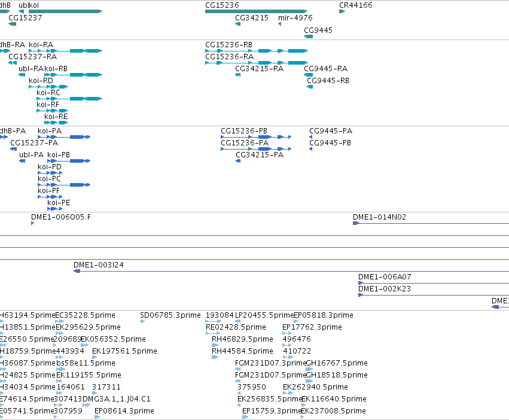Select the koi-PB protein label

pyautogui.click(x=59, y=156)
